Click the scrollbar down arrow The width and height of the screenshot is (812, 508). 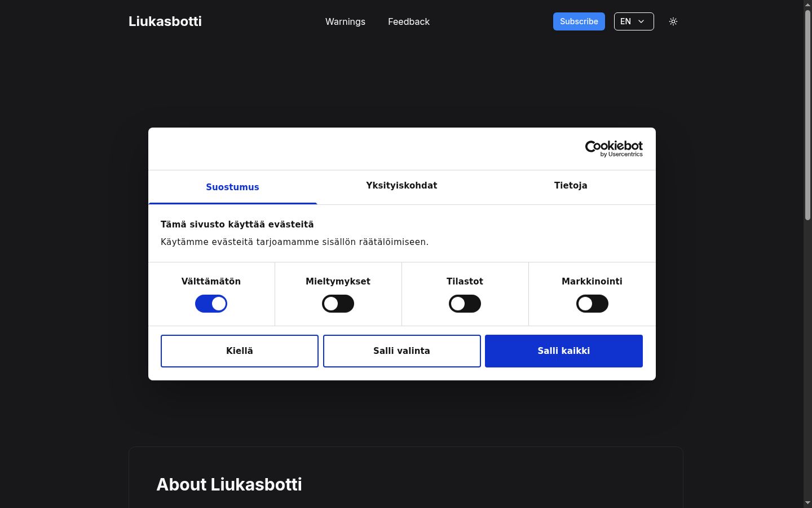coord(807,503)
